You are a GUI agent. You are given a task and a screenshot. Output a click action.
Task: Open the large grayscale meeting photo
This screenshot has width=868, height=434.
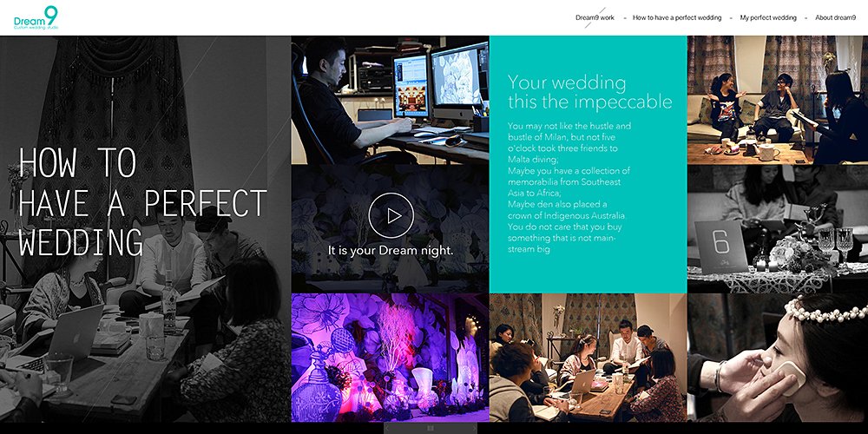point(146,228)
